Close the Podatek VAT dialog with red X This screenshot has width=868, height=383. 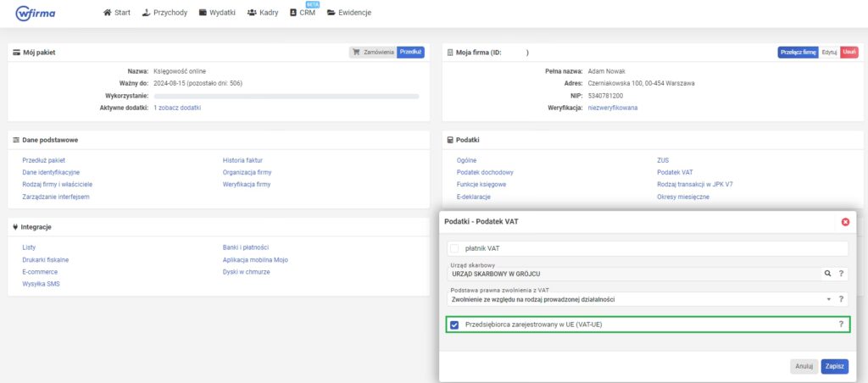click(845, 222)
